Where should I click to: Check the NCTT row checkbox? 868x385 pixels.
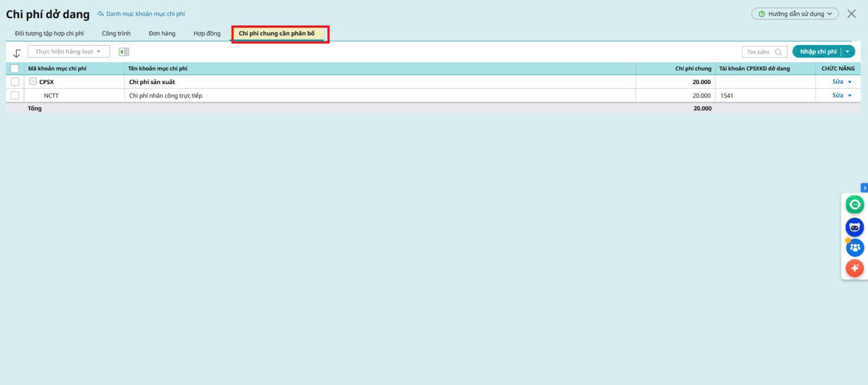click(x=15, y=95)
